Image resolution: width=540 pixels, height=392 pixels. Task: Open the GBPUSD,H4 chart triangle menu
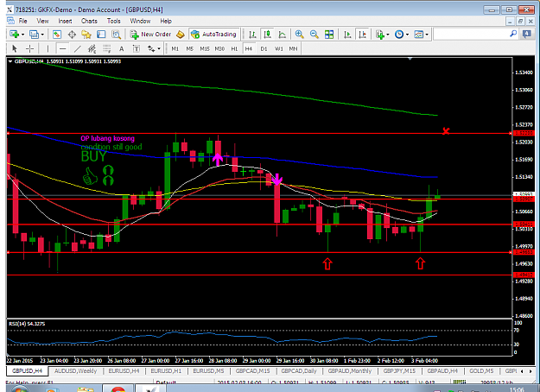10,61
